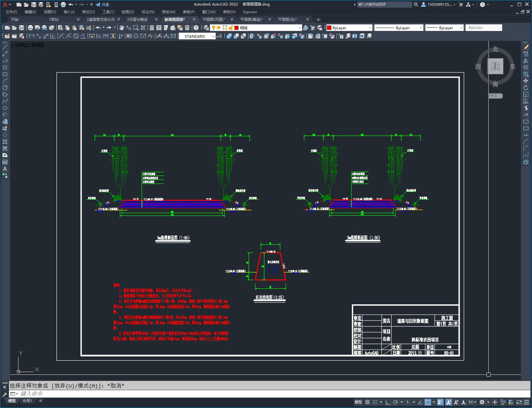
Task: Select the Circle draw tool
Action: click(5, 88)
